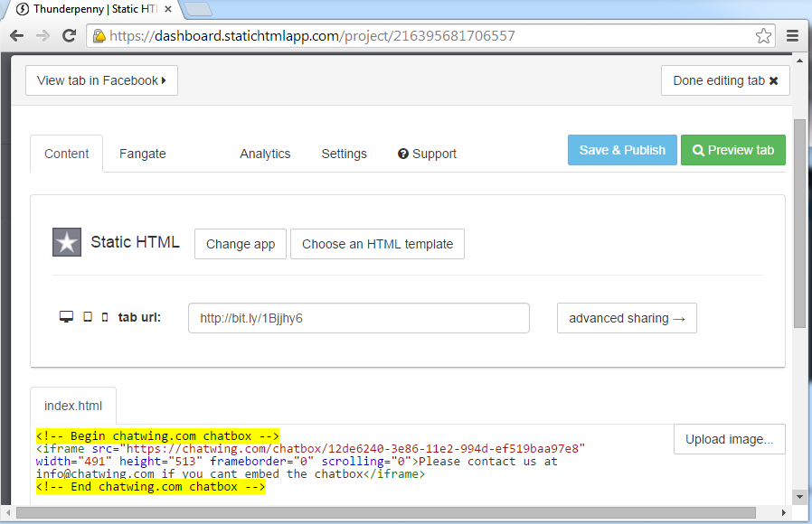Click the scroll left arrow
The image size is (812, 524).
click(x=8, y=512)
